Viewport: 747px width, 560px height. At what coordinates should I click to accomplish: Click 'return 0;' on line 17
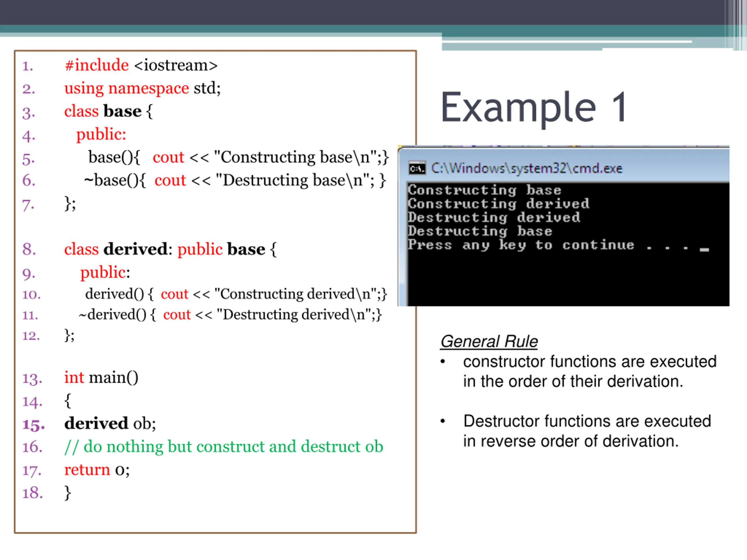[x=97, y=470]
